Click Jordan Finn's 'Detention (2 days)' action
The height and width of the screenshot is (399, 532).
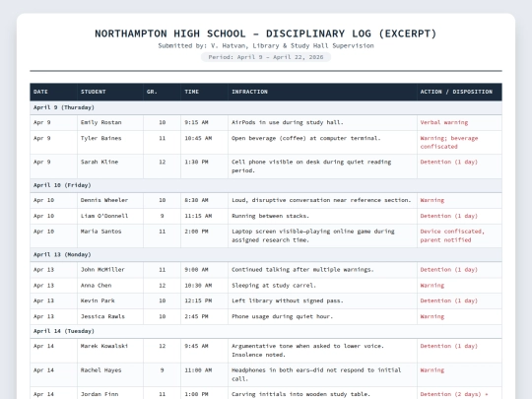click(454, 394)
